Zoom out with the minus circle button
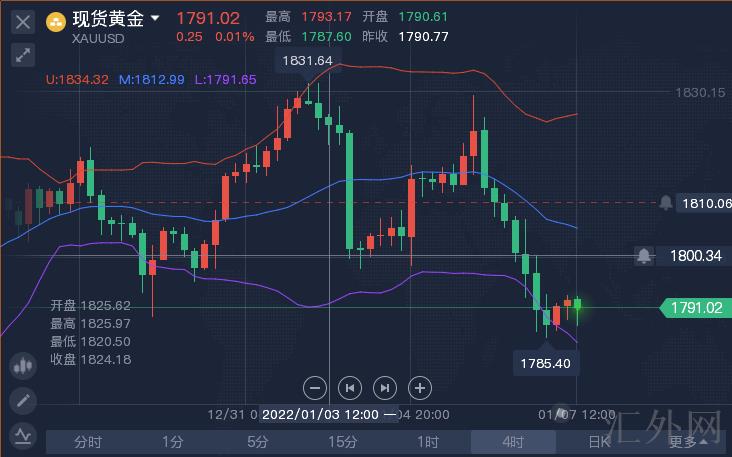This screenshot has height=457, width=732. click(x=315, y=387)
